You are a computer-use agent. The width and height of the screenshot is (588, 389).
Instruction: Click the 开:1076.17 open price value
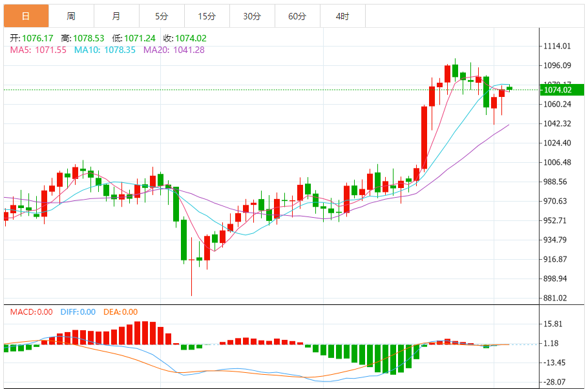[32, 38]
